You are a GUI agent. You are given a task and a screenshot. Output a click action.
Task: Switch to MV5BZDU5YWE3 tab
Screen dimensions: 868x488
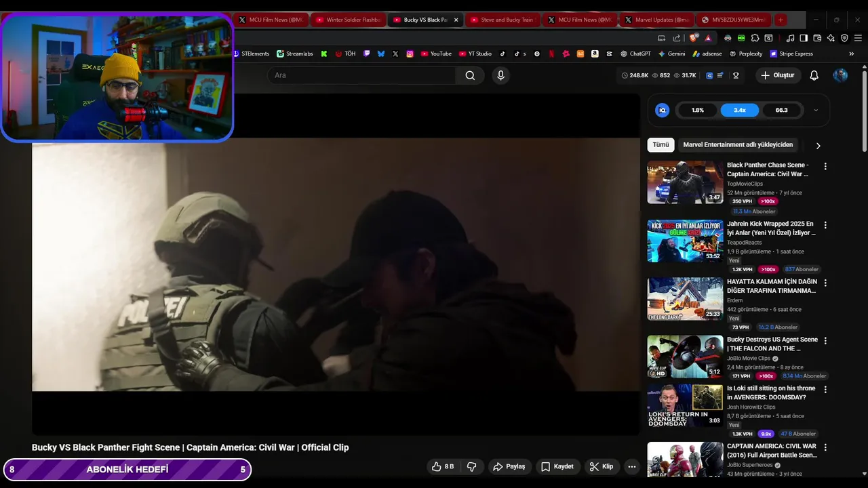tap(734, 20)
